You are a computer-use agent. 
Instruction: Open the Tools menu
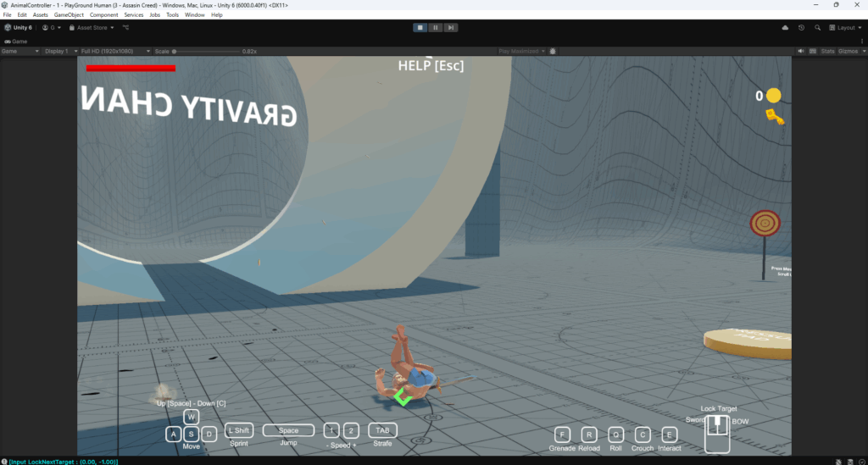coord(173,15)
